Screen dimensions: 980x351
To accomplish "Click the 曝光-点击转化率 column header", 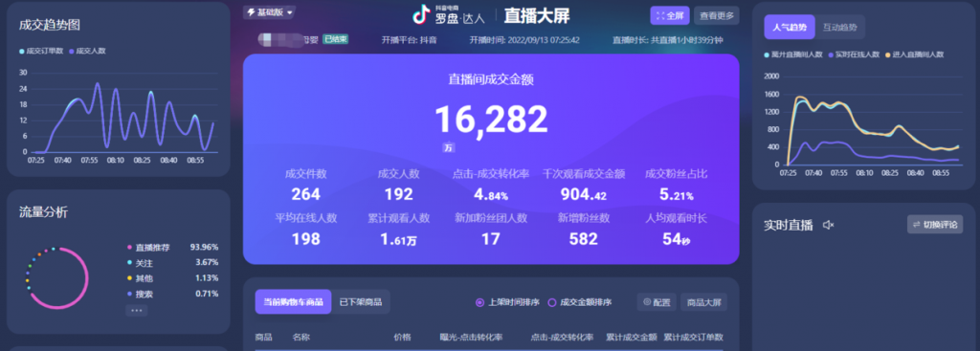I will [x=471, y=338].
